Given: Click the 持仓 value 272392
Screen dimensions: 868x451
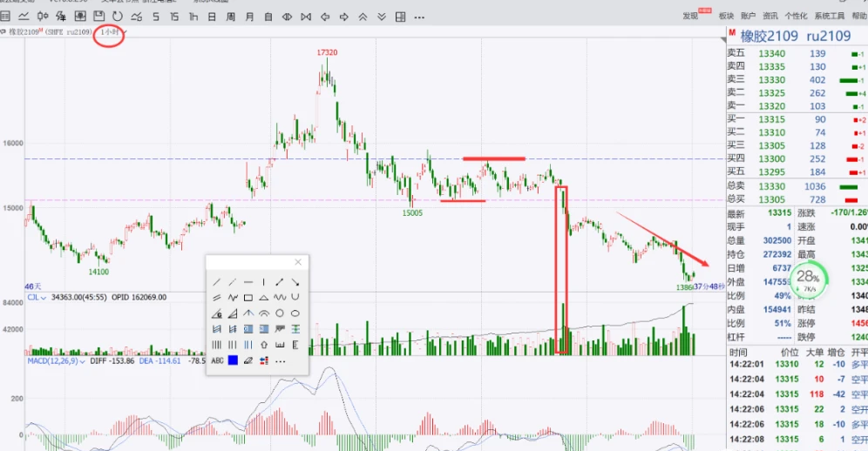Looking at the screenshot, I should 776,254.
